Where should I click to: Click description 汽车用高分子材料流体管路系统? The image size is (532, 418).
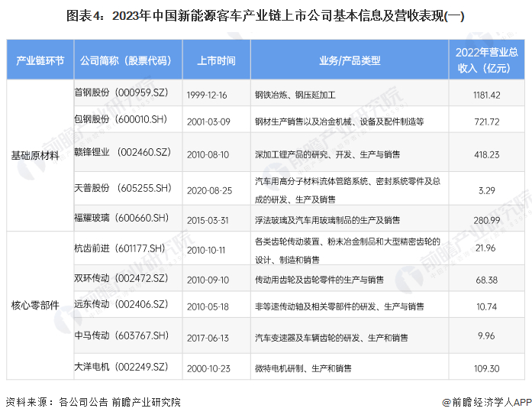click(348, 190)
